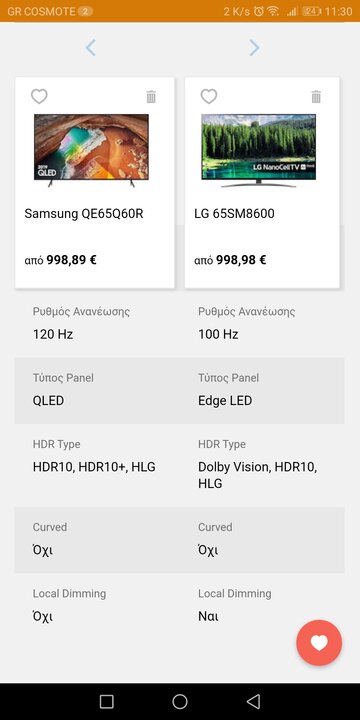Open recent apps square button
The width and height of the screenshot is (360, 720).
coord(107,701)
